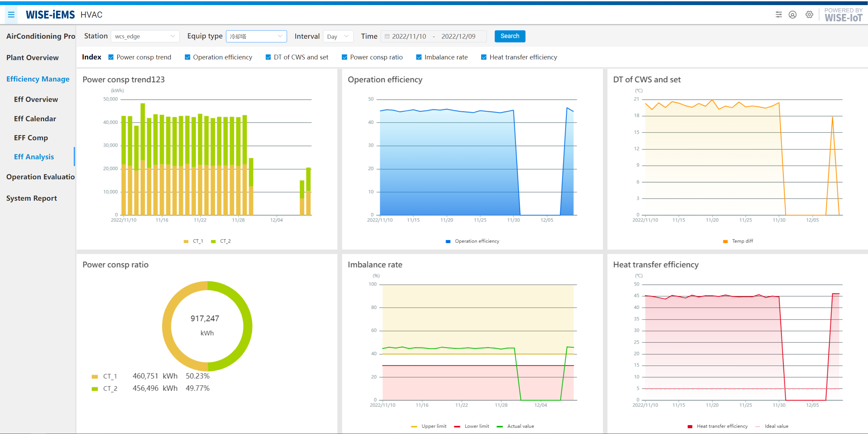Toggle Upper limit legend in Imbalance rate
The image size is (868, 434).
pos(429,426)
